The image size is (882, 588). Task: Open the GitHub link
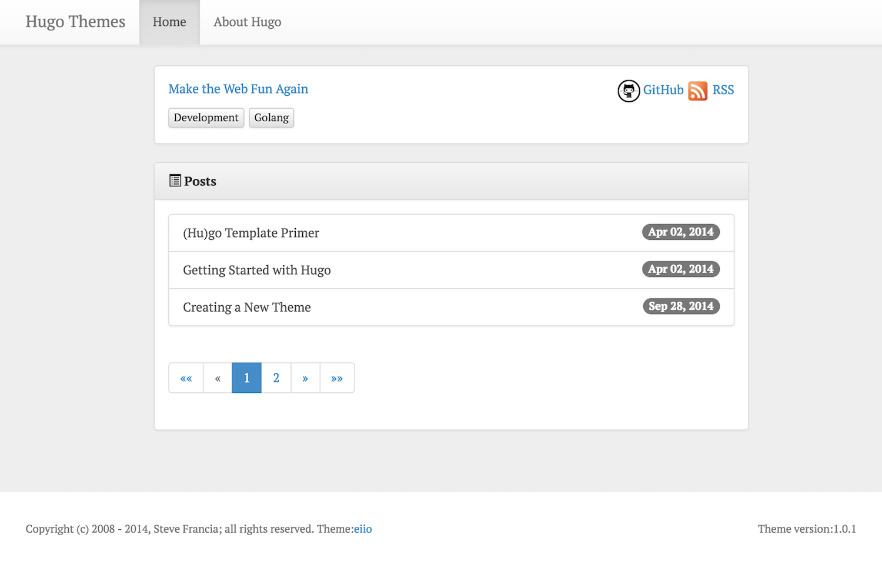(x=663, y=90)
